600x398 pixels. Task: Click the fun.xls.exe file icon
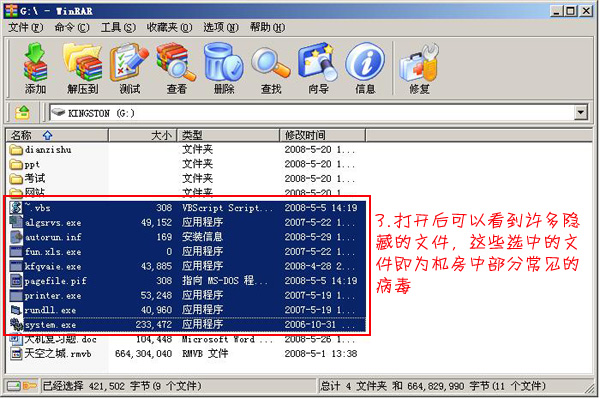16,252
